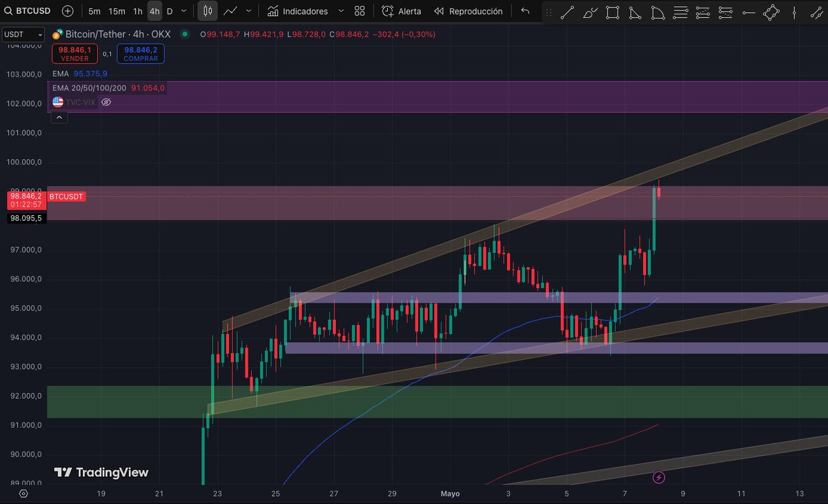
Task: Open the Indicadores menu
Action: (x=297, y=11)
